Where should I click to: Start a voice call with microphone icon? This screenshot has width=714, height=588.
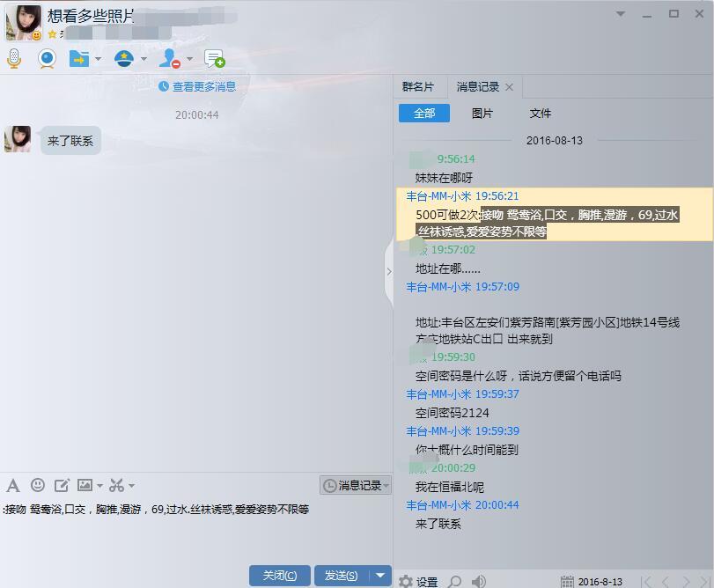click(x=14, y=58)
